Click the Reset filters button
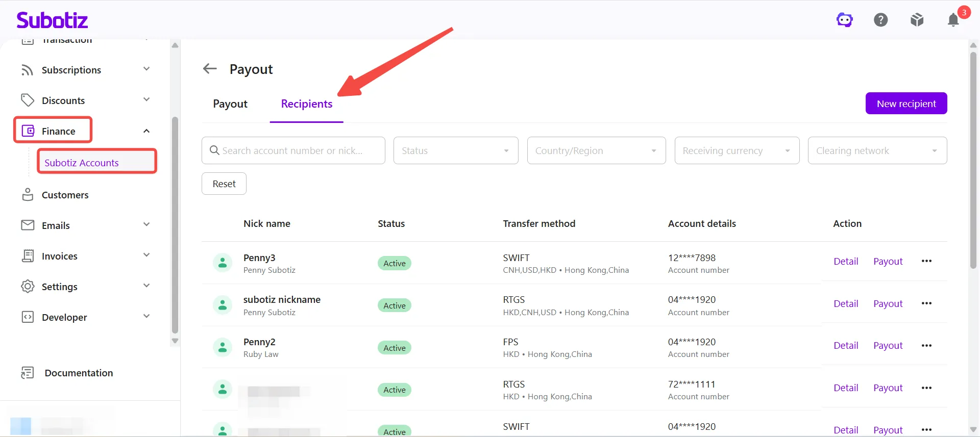The image size is (980, 437). click(224, 184)
